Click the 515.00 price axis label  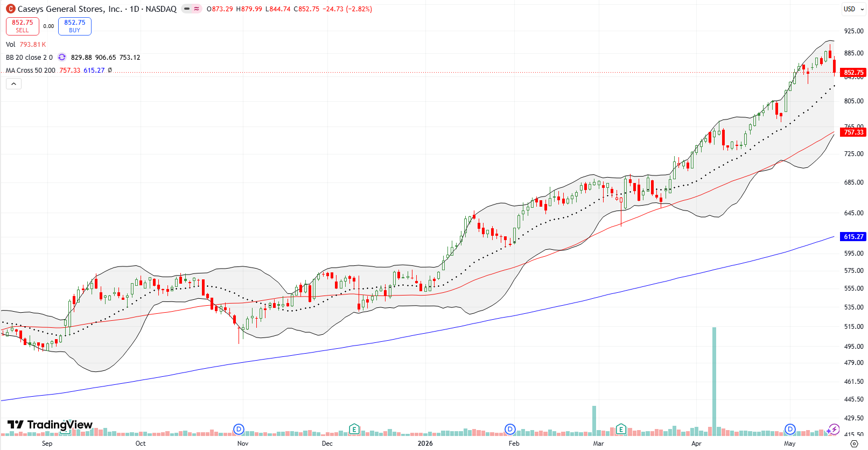click(854, 327)
